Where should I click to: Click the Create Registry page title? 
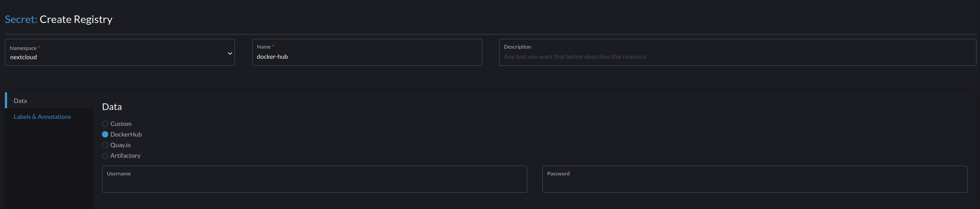coord(76,19)
